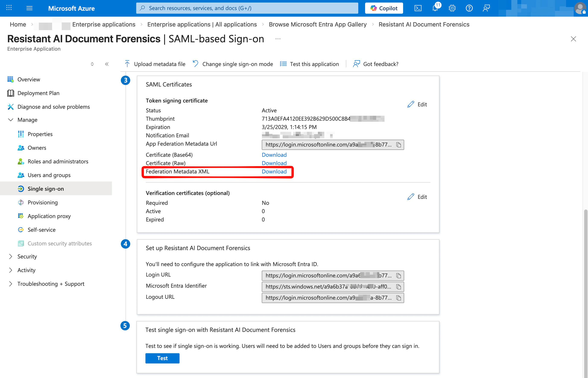Open notifications bell icon
The width and height of the screenshot is (588, 378).
click(x=435, y=8)
